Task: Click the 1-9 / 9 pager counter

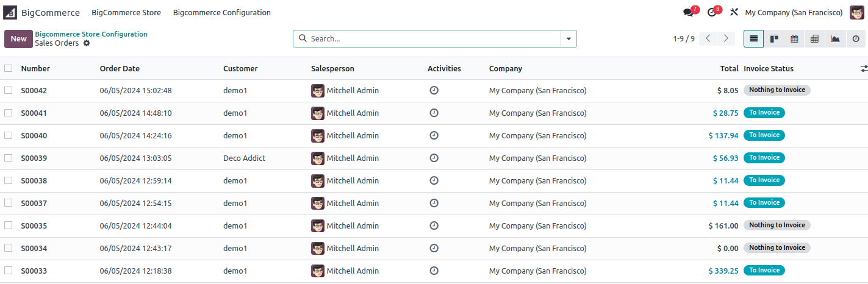Action: tap(684, 38)
